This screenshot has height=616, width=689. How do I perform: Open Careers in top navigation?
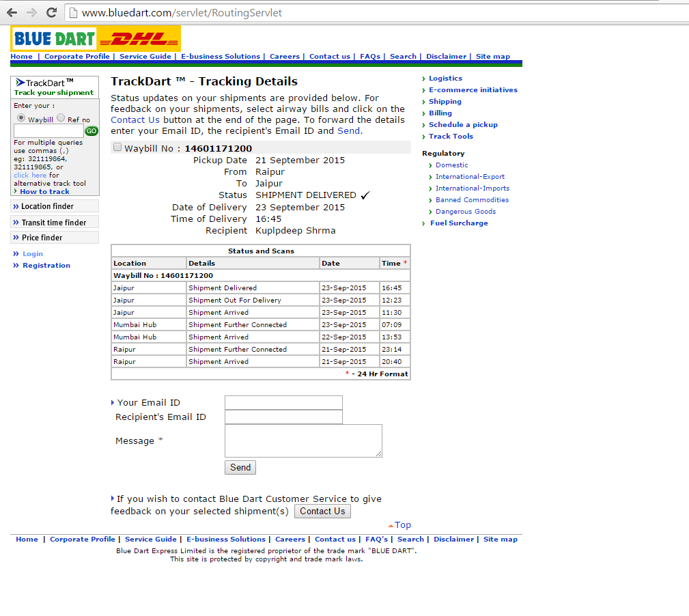click(x=285, y=56)
